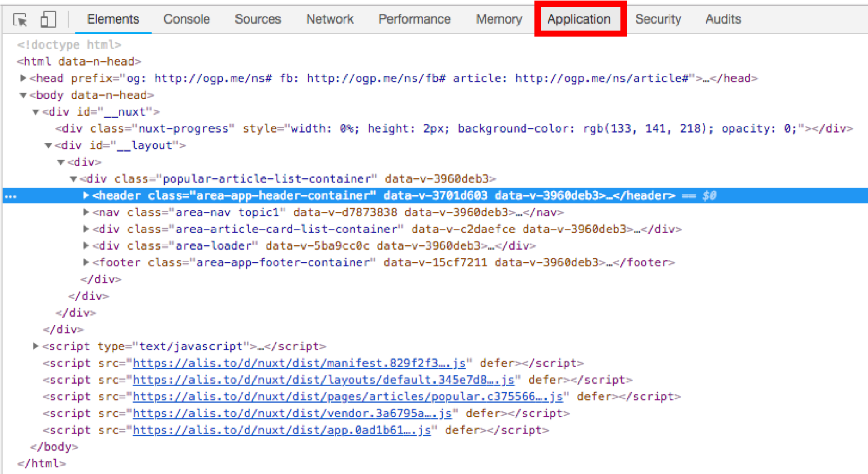Screen dimensions: 868x474
Task: Open the Application tab
Action: pos(579,19)
